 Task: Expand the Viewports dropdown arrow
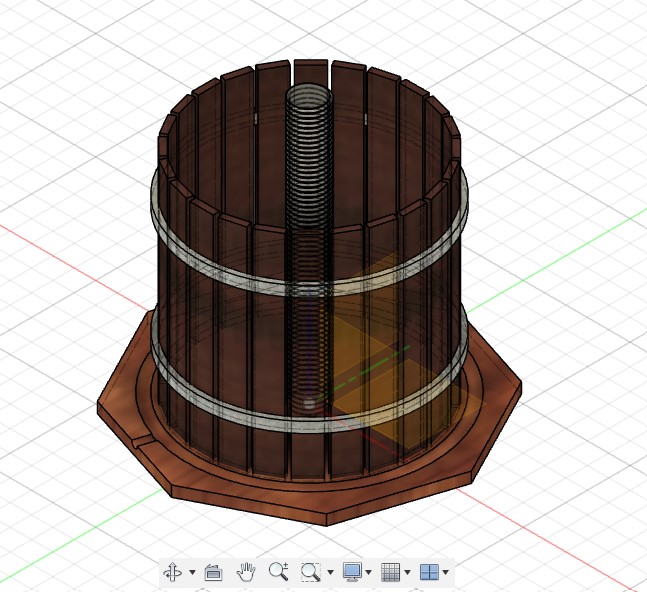pos(445,572)
